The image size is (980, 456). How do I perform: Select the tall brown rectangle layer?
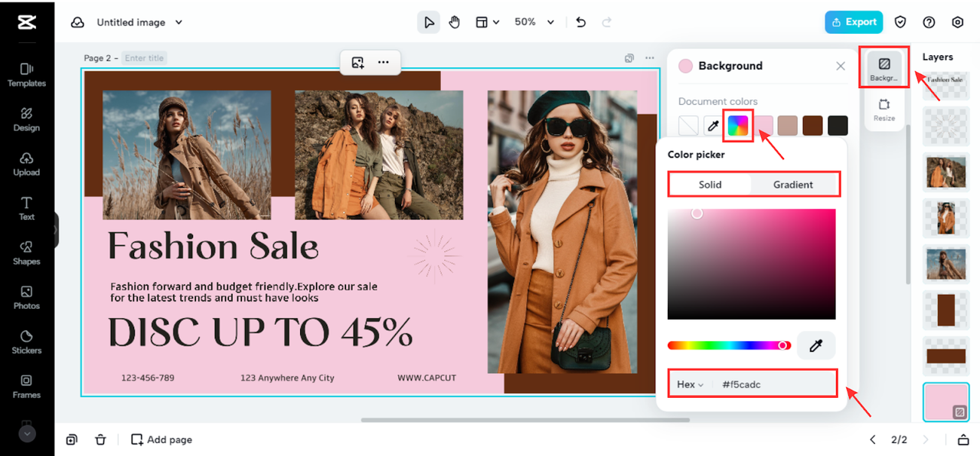point(946,310)
